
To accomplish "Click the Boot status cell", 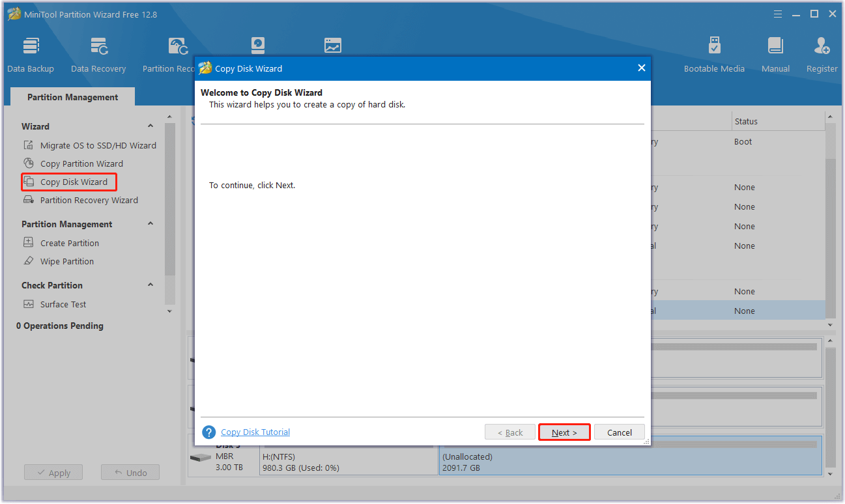I will (743, 141).
